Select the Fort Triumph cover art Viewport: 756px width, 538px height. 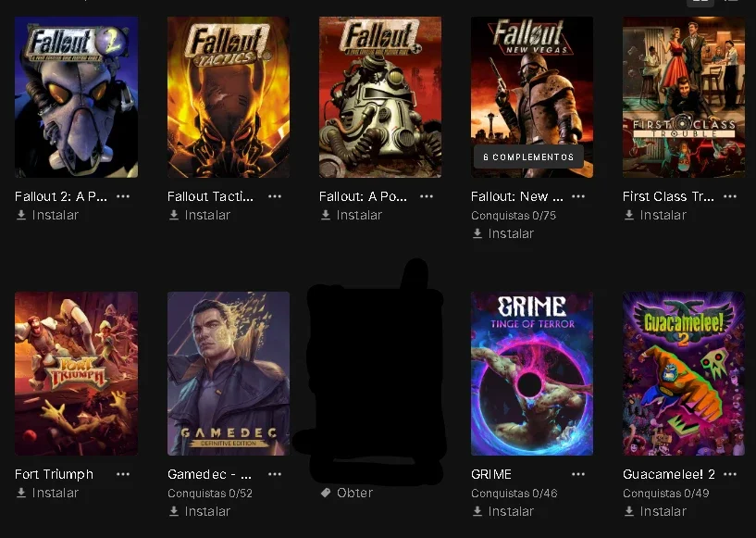click(x=76, y=373)
